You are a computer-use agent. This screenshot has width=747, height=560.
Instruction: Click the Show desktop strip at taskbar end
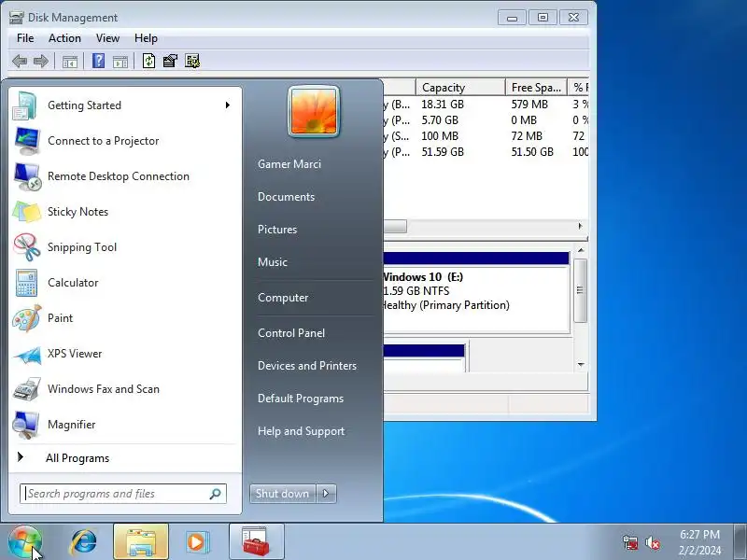tap(740, 542)
